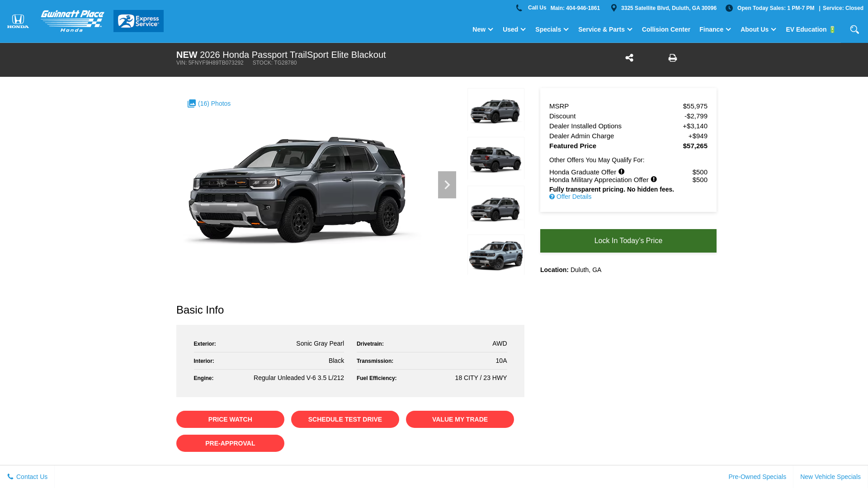Image resolution: width=868 pixels, height=488 pixels.
Task: Select the blue Passport thumbnail
Action: pyautogui.click(x=496, y=255)
